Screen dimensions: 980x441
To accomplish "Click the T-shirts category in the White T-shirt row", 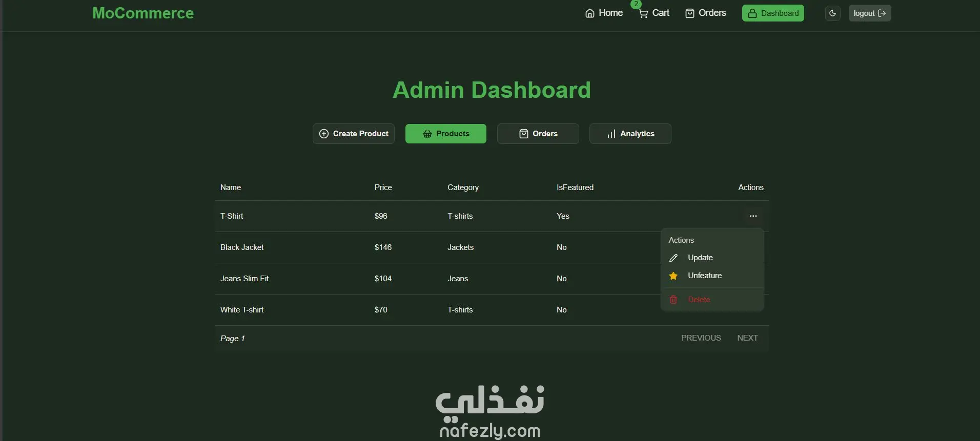I will [460, 310].
